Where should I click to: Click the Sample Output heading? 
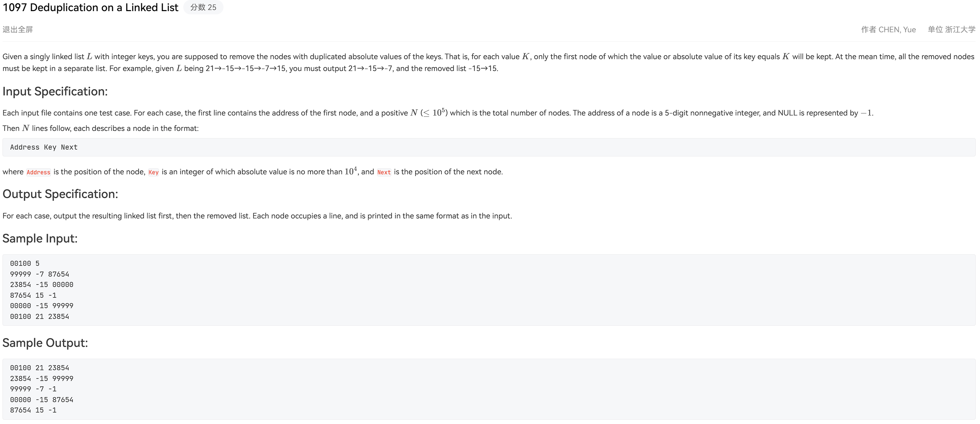(x=45, y=343)
